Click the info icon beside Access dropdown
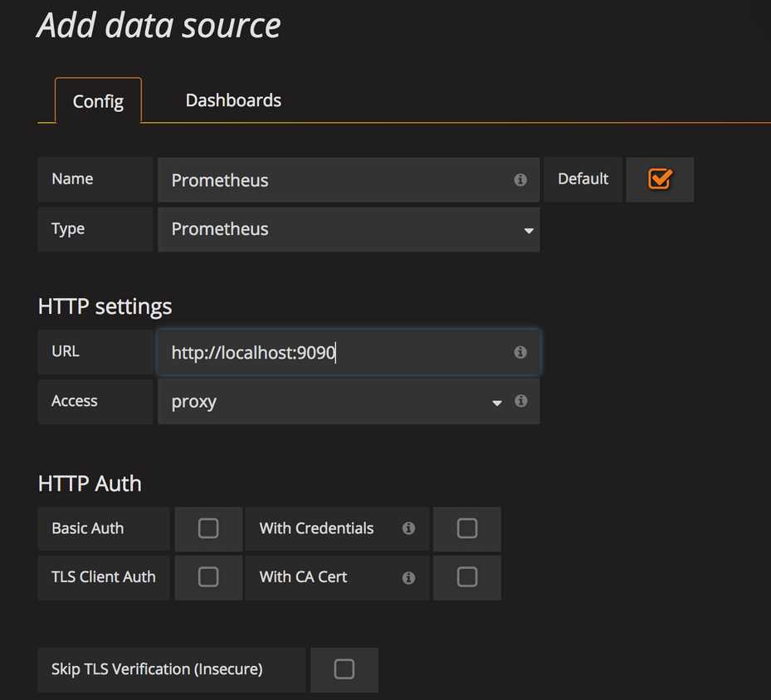The image size is (771, 700). [520, 401]
